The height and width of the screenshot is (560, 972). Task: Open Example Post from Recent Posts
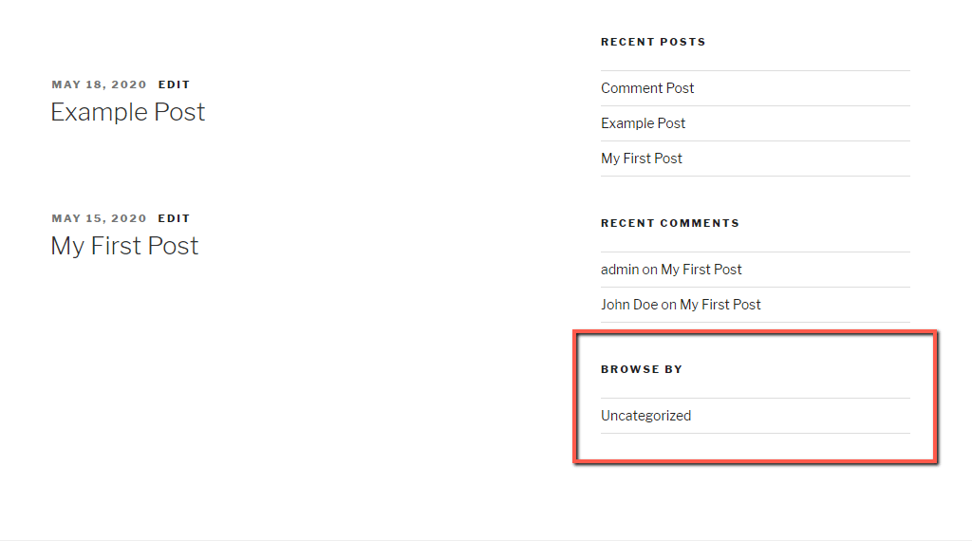[643, 122]
